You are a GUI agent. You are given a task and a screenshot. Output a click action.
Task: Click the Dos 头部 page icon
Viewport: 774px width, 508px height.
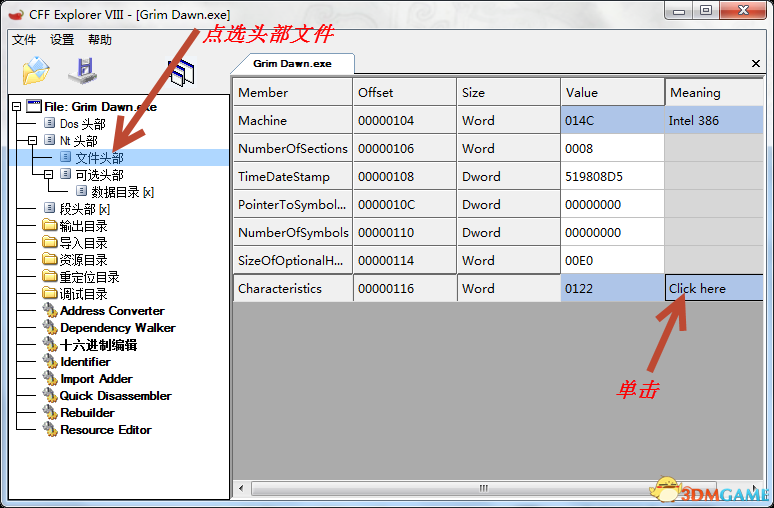(49, 122)
